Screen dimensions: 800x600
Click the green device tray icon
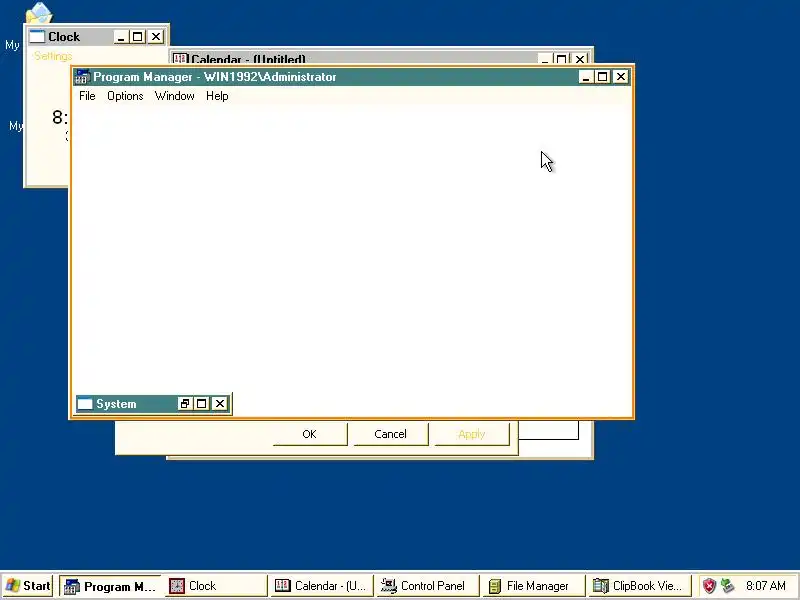pyautogui.click(x=728, y=586)
